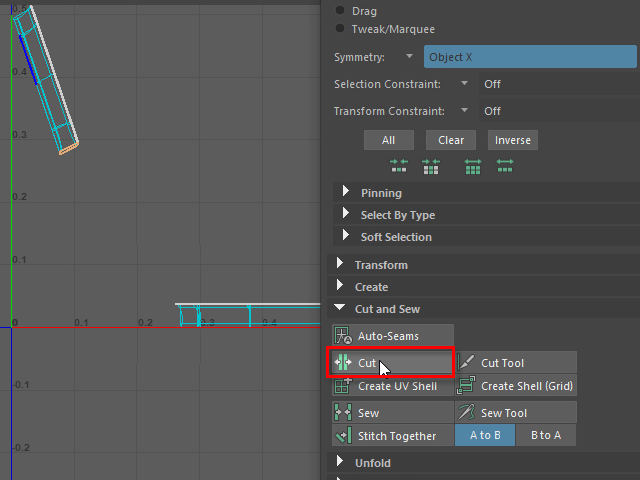The height and width of the screenshot is (480, 640).
Task: Click the Clear selection button
Action: [x=451, y=140]
